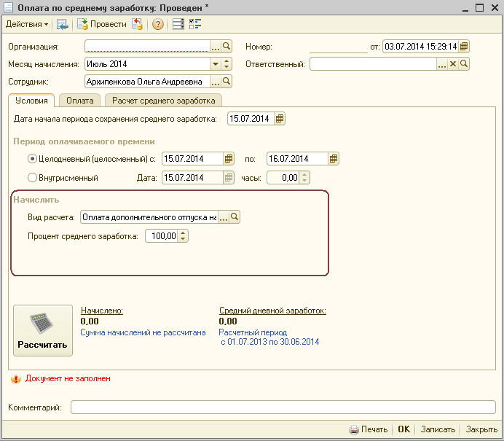Open the Действия dropdown menu

27,24
